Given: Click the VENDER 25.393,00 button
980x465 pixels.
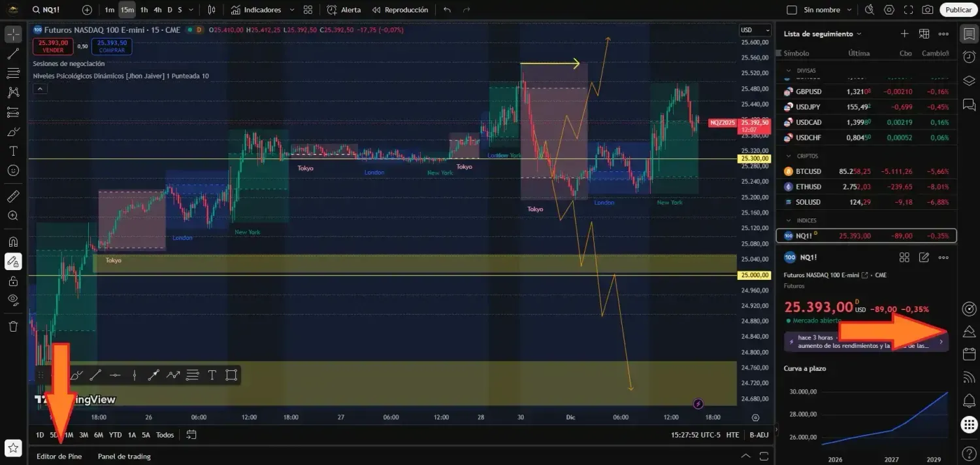Looking at the screenshot, I should pyautogui.click(x=53, y=46).
